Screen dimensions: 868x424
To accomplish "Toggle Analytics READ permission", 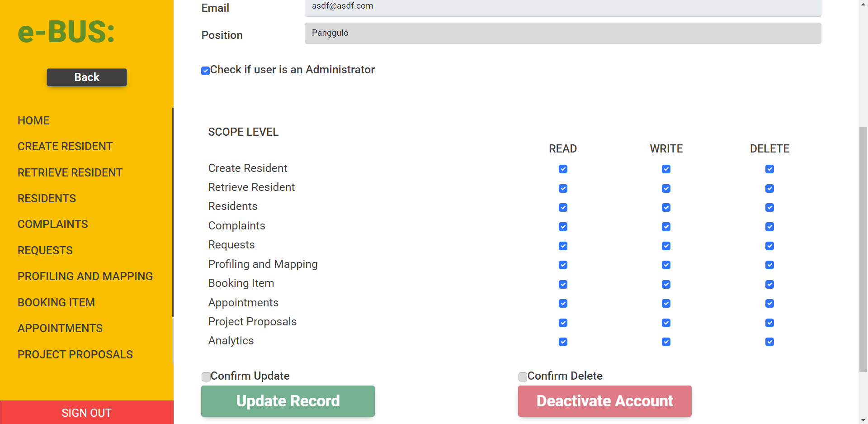I will click(563, 342).
